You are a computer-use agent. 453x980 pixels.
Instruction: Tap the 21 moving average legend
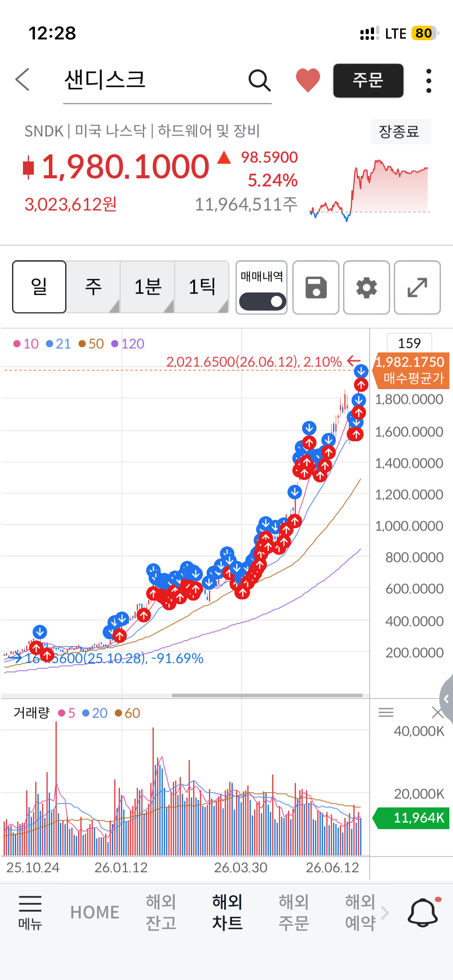click(x=58, y=344)
